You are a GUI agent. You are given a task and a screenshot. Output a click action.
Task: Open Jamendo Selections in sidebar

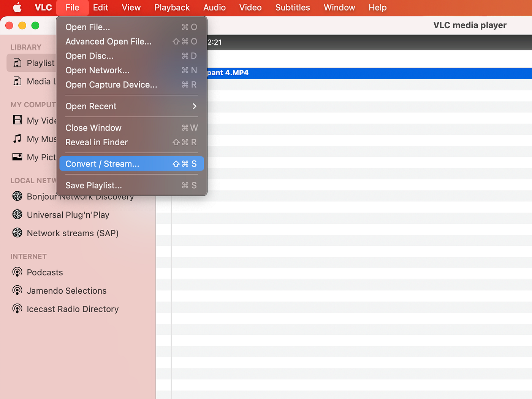click(x=66, y=291)
